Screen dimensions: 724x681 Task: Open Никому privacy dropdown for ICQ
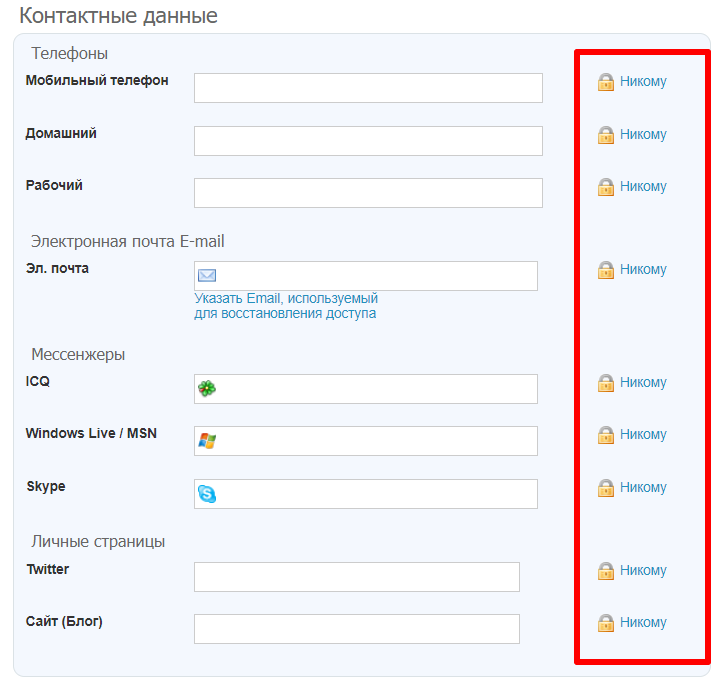pos(643,383)
